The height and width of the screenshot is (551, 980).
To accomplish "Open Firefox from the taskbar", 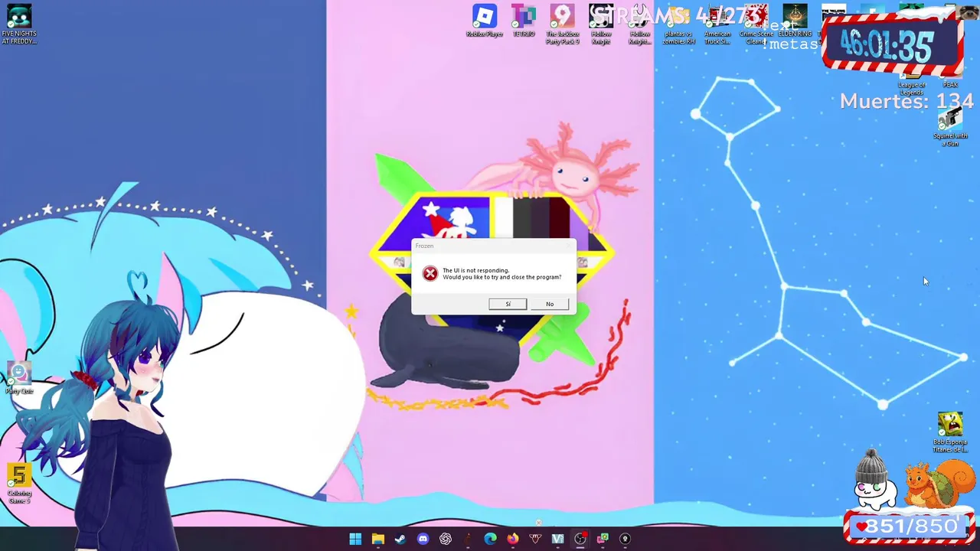I will 513,539.
